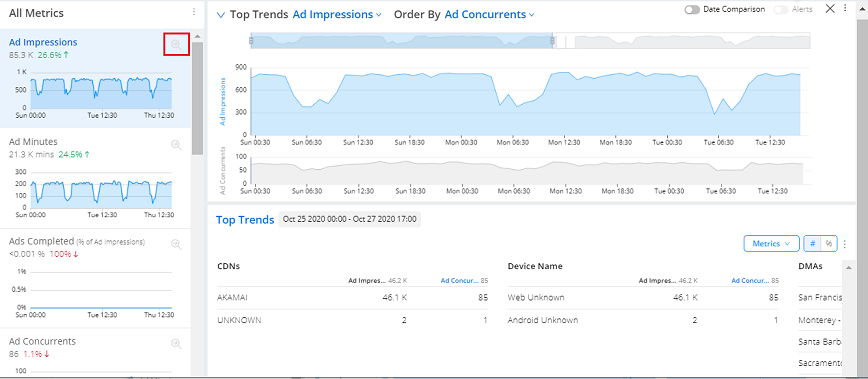Click the Oct 25 - Oct 27 date range
The width and height of the screenshot is (868, 379).
coord(349,219)
